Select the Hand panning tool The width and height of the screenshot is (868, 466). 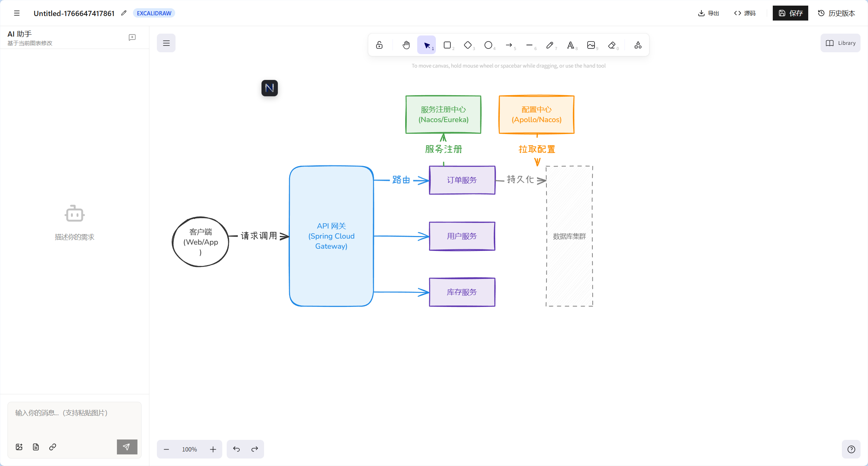[x=406, y=45]
